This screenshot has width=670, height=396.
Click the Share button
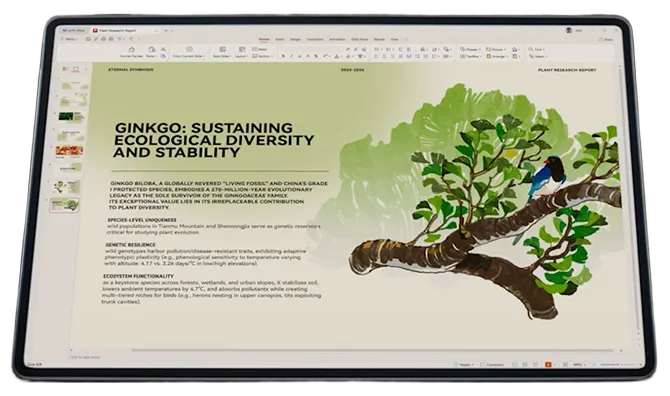tap(605, 40)
